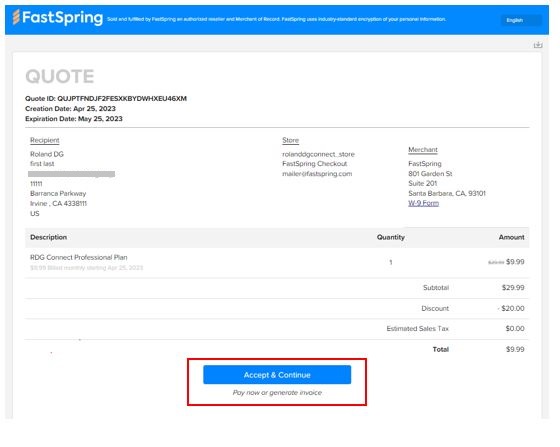Click the Estimated Sales Tax value $0.00
The height and width of the screenshot is (447, 560).
[515, 328]
